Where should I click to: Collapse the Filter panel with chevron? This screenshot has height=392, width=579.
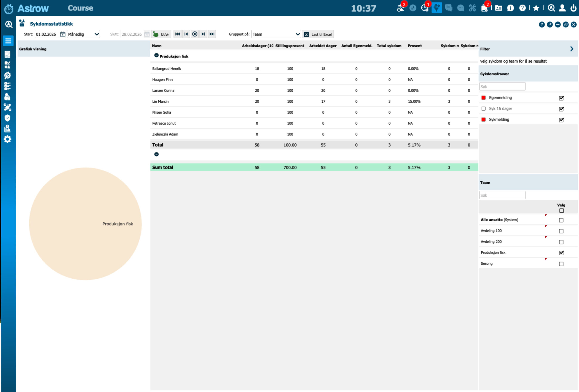572,49
